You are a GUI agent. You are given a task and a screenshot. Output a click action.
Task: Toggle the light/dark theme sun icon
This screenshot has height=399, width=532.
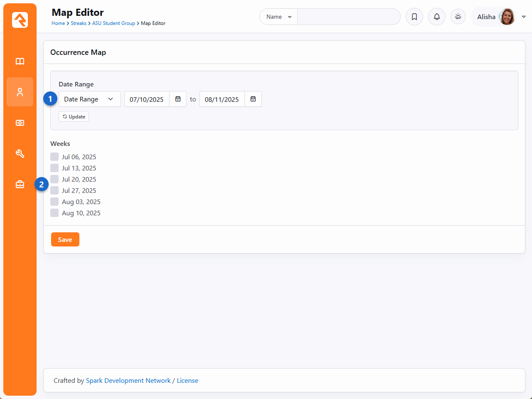[x=458, y=17]
